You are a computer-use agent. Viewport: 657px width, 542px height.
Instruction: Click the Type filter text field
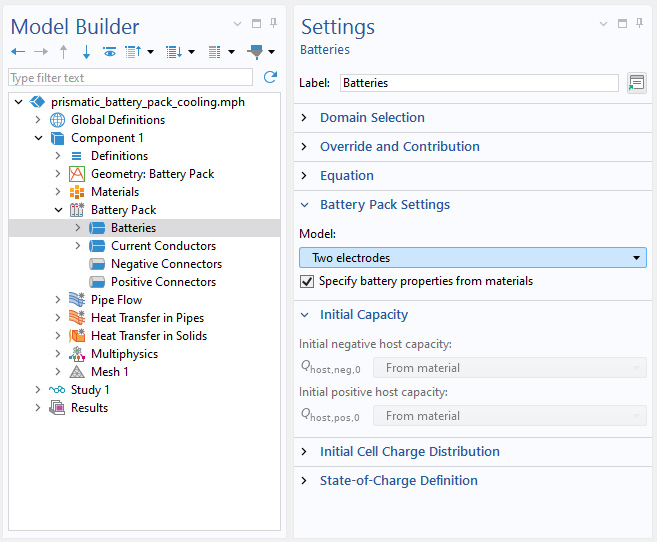click(130, 78)
